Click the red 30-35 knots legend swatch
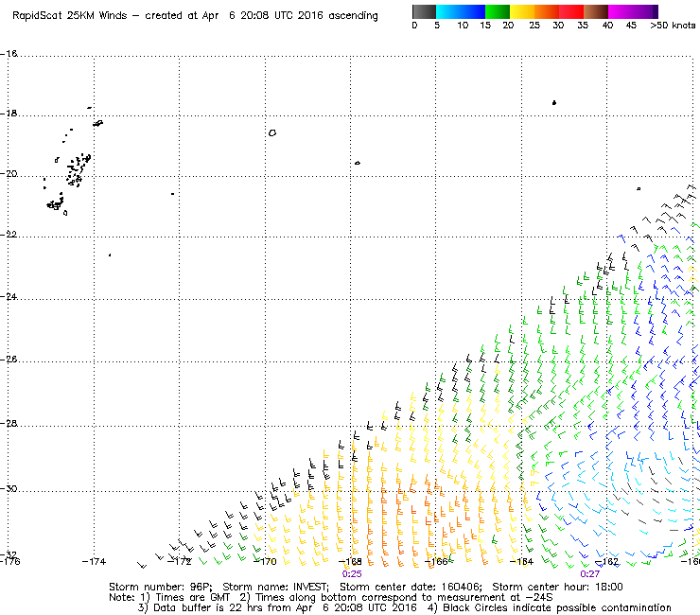 pos(571,11)
